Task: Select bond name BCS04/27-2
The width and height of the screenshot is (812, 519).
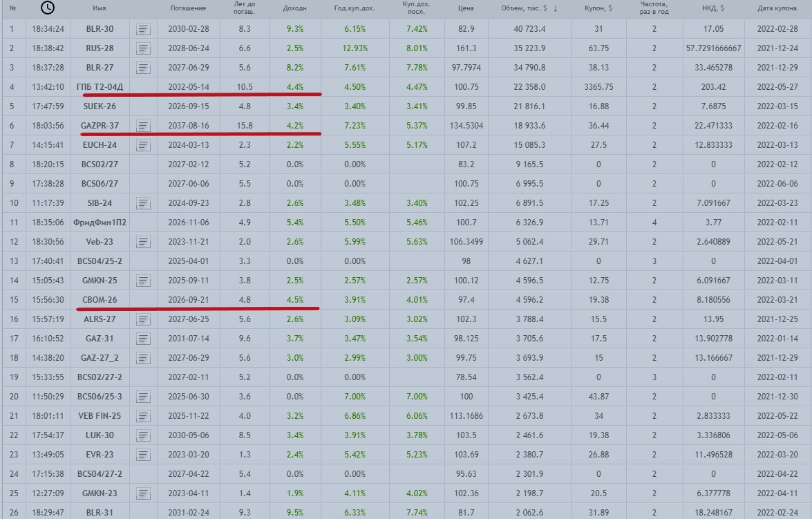Action: pos(100,474)
